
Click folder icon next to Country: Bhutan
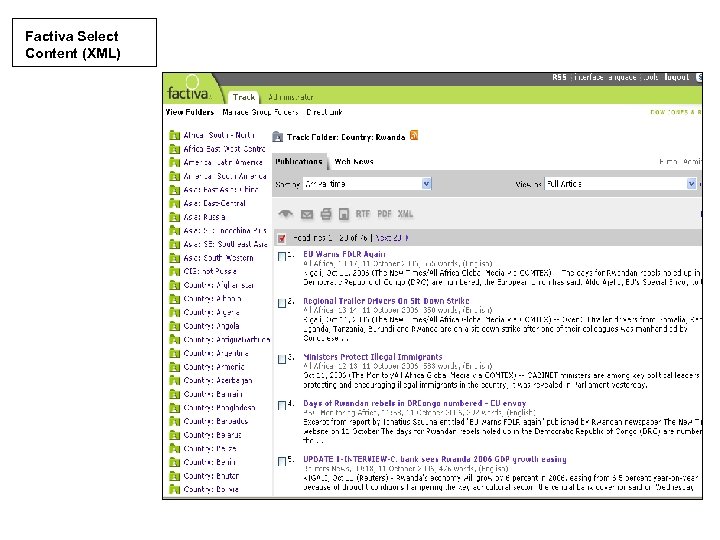[x=174, y=476]
